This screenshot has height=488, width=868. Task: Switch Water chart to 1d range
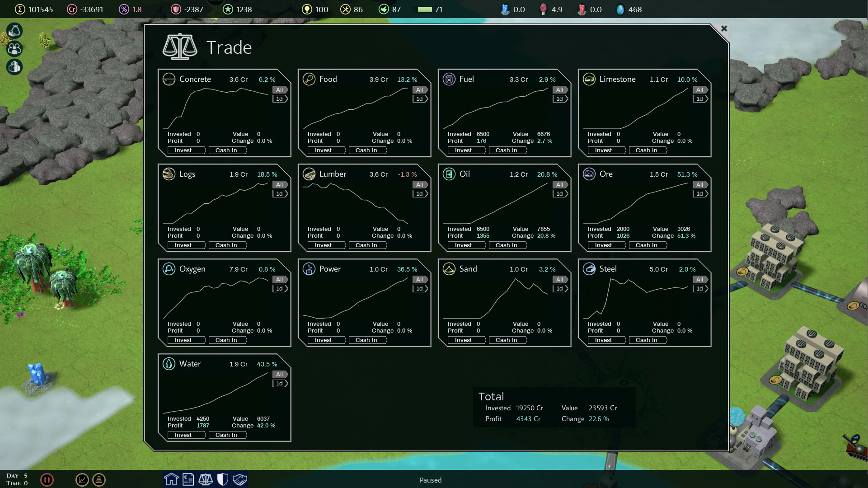[x=280, y=384]
